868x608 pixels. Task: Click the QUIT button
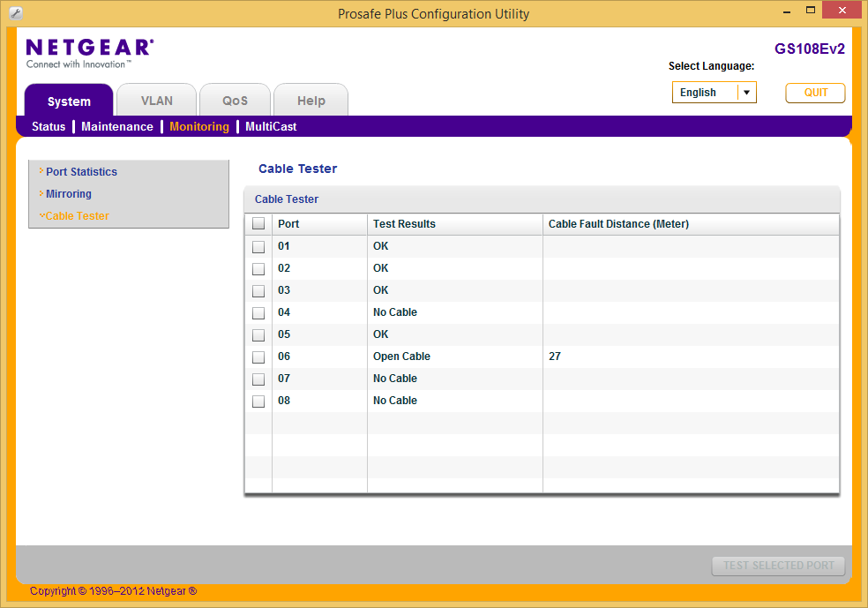815,93
